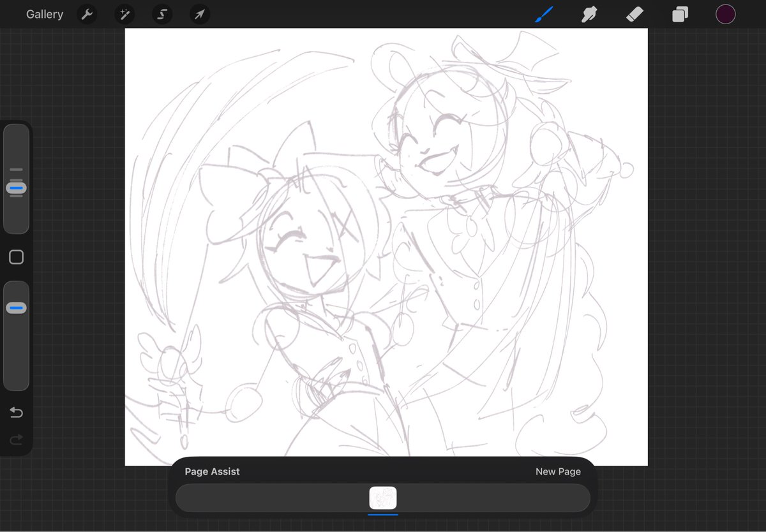
Task: Select the Eraser tool
Action: [635, 14]
